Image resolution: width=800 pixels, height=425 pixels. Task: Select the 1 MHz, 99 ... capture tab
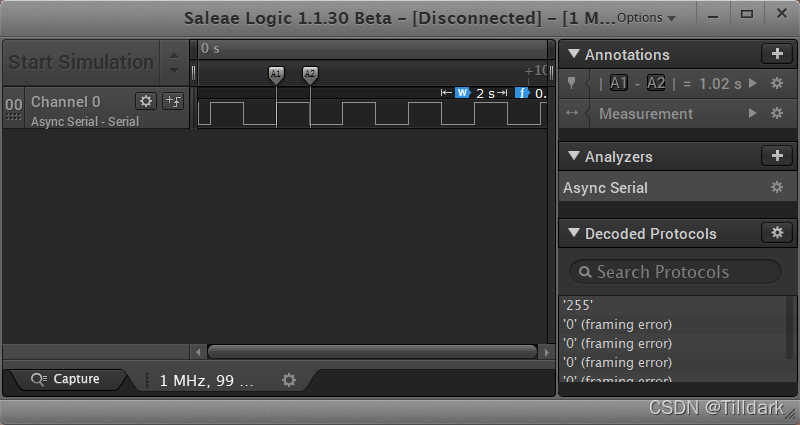click(x=206, y=381)
